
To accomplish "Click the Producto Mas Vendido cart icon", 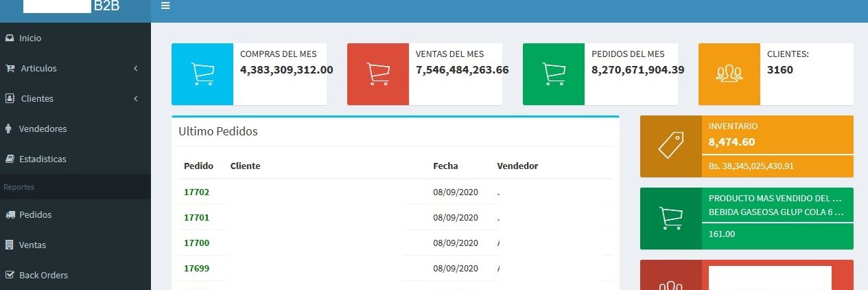I will click(670, 218).
